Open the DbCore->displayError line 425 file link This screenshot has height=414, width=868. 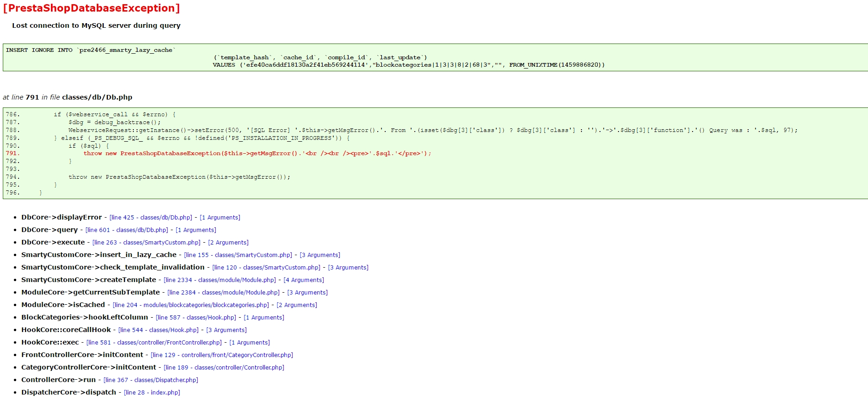[x=151, y=218]
